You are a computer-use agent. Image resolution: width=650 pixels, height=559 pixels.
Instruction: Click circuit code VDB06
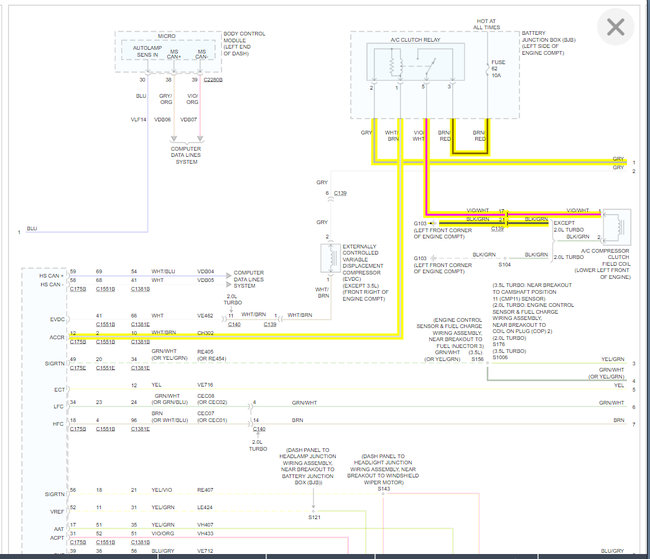(x=162, y=119)
